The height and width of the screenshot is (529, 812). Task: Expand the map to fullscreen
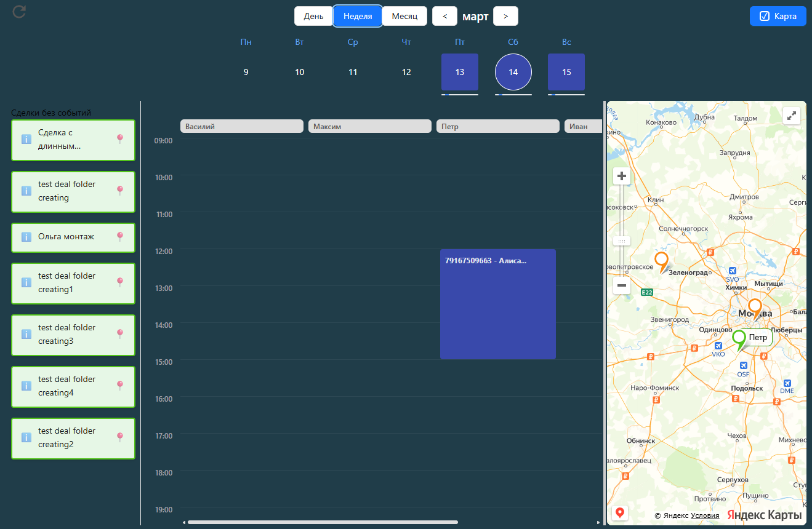click(x=792, y=115)
